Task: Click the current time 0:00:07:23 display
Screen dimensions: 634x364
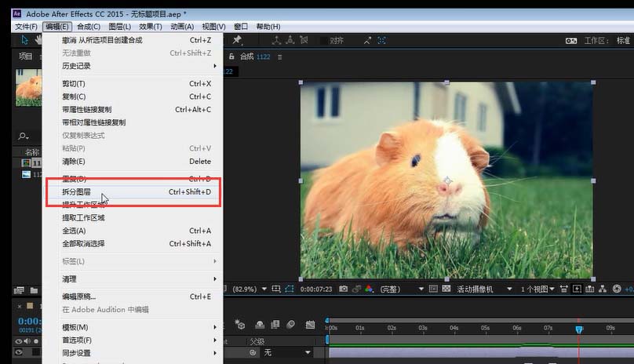Action: point(315,289)
